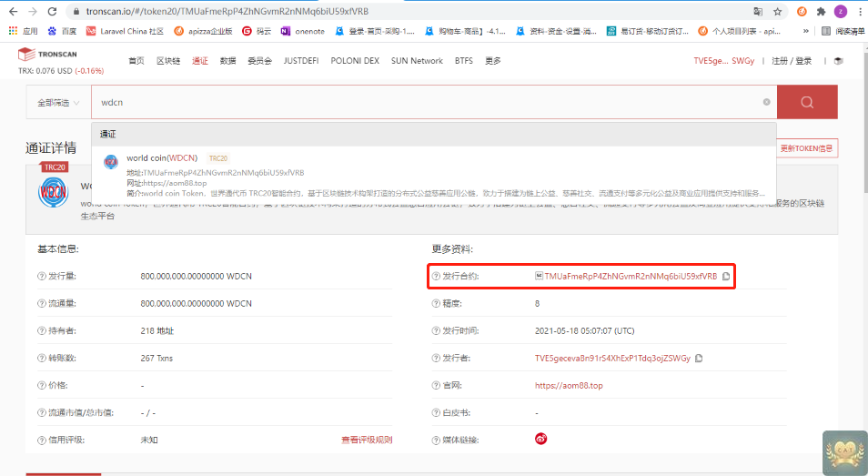Open the onenote bookmark
This screenshot has height=476, width=868.
coord(303,31)
